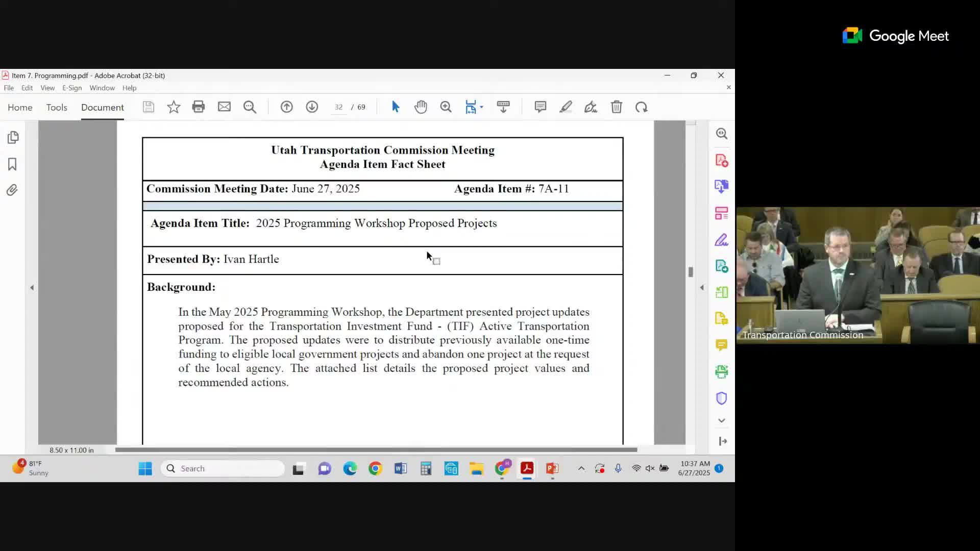Open the Zoom in tool
Image resolution: width=980 pixels, height=551 pixels.
446,107
